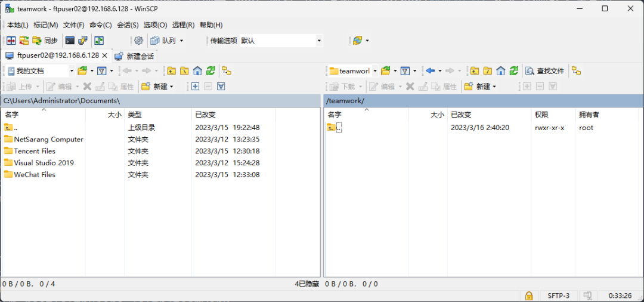Open the 标记(M) menu
The height and width of the screenshot is (302, 644).
coord(45,25)
